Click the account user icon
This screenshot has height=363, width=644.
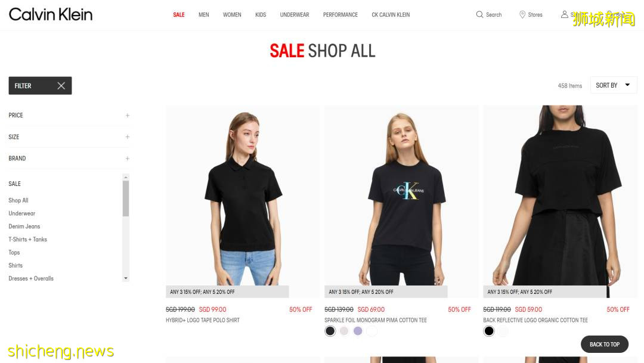click(x=564, y=14)
